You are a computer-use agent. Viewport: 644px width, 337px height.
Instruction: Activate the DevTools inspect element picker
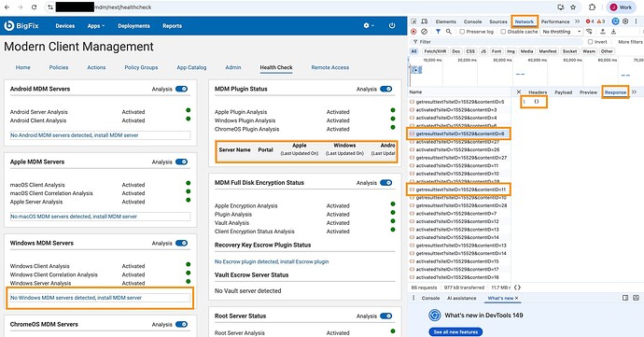point(414,21)
